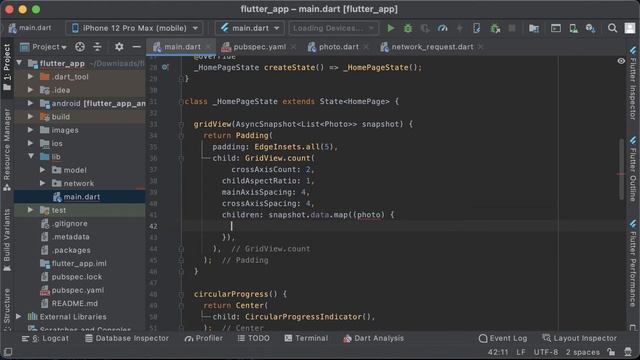
Task: Collapse the fold marker at line 31
Action: pos(181,102)
